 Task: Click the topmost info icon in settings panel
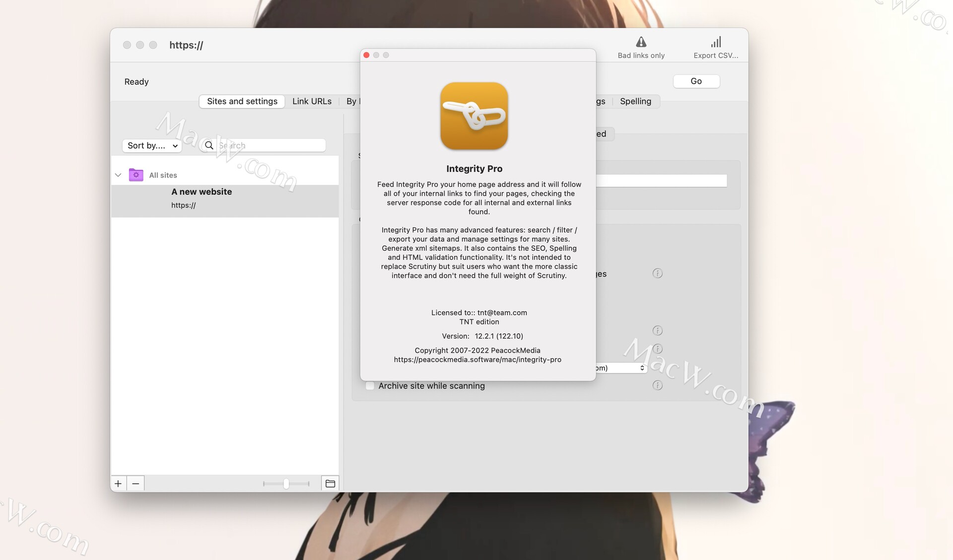[x=657, y=273]
